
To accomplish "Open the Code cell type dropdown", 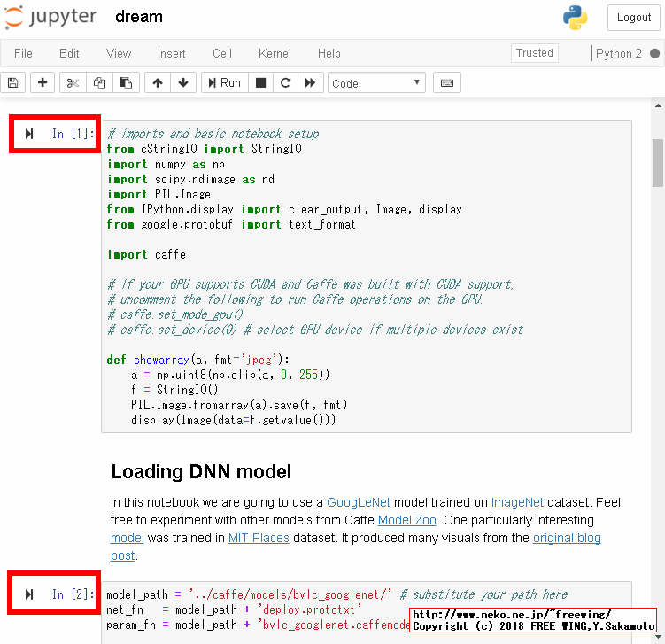I will click(377, 83).
